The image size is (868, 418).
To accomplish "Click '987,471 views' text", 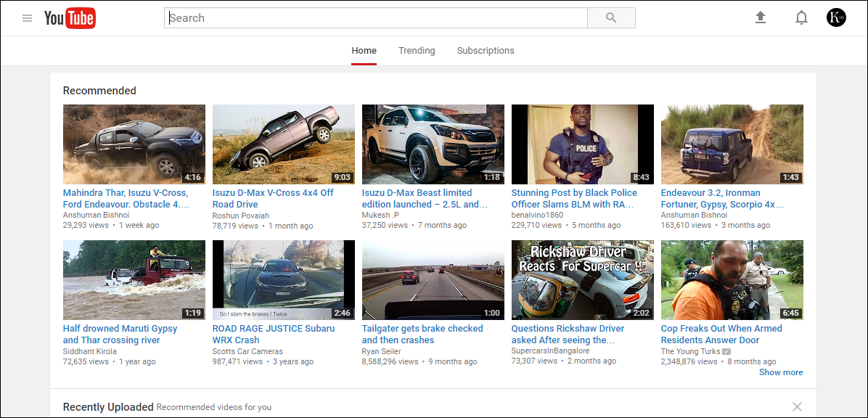I will point(237,361).
